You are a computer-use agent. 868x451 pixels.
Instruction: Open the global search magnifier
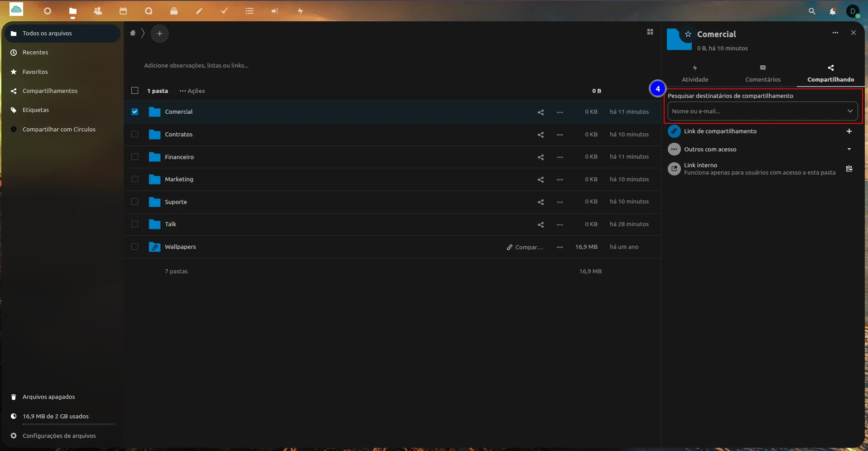click(812, 11)
